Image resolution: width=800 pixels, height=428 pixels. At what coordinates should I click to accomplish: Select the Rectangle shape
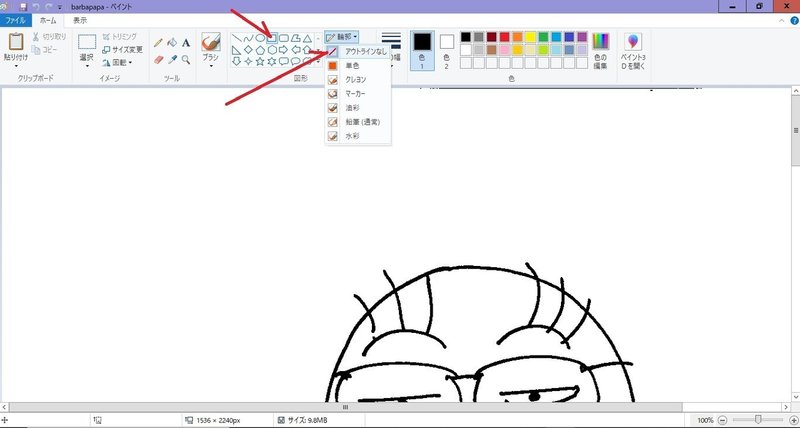[272, 38]
